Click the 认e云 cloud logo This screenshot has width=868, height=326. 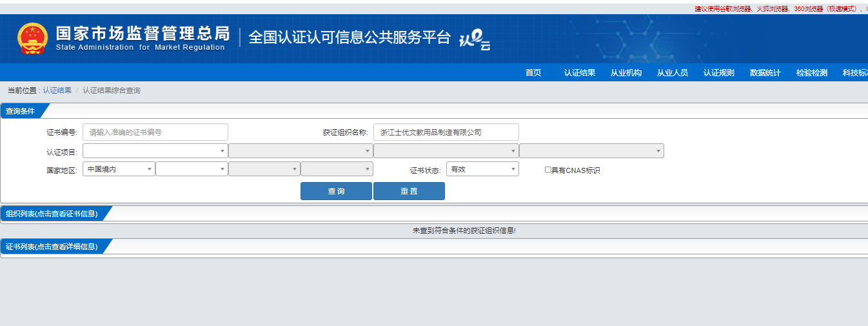coord(475,40)
